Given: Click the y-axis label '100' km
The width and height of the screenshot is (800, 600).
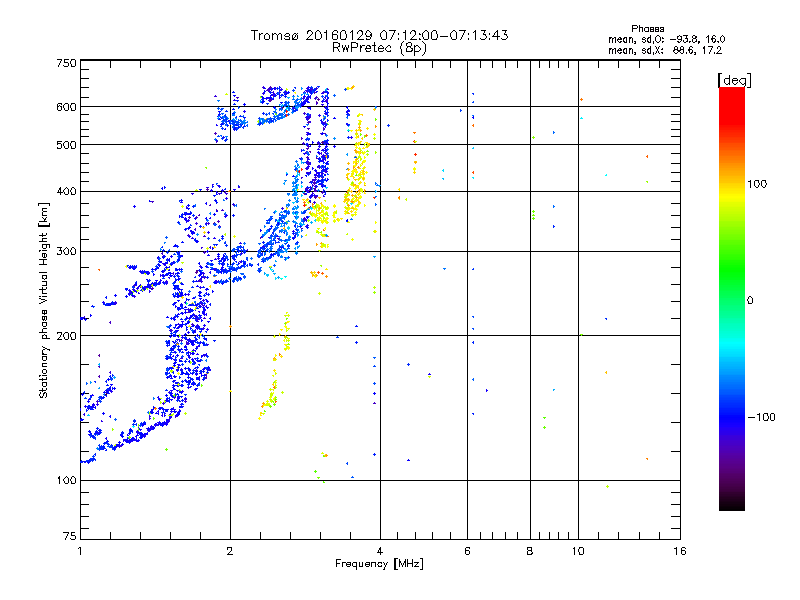Looking at the screenshot, I should click(66, 481).
